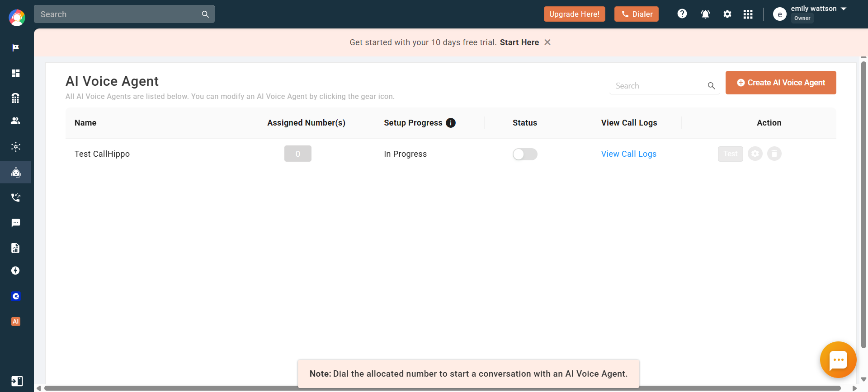
Task: Click the Test CallHippo agent name
Action: tap(102, 154)
